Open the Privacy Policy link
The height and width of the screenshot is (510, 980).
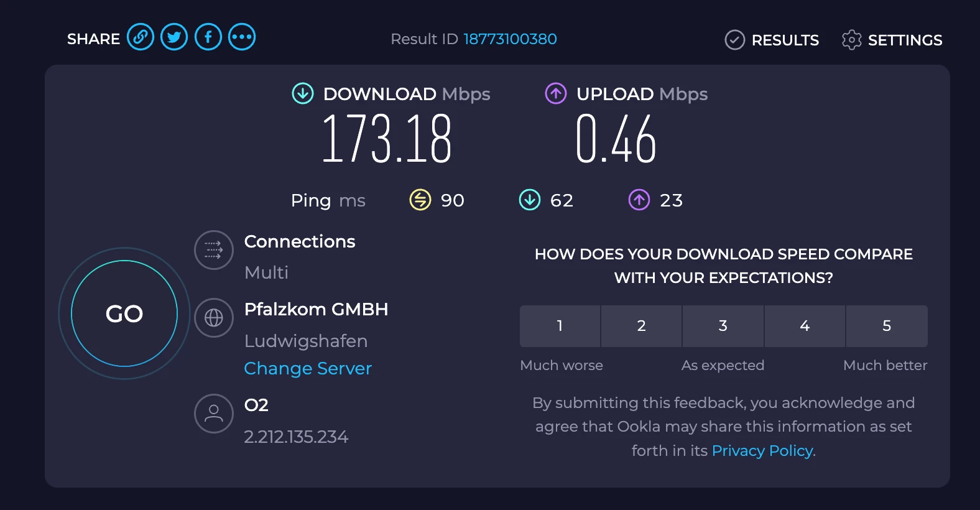[762, 451]
